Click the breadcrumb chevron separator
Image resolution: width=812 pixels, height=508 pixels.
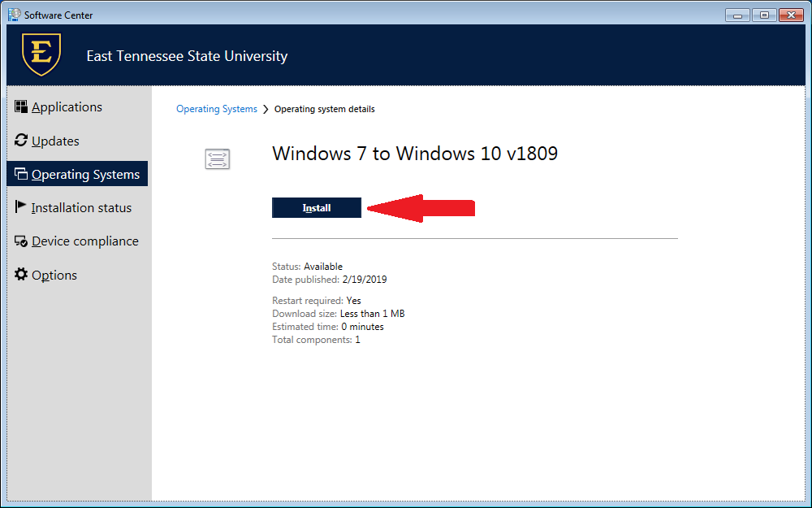point(266,109)
